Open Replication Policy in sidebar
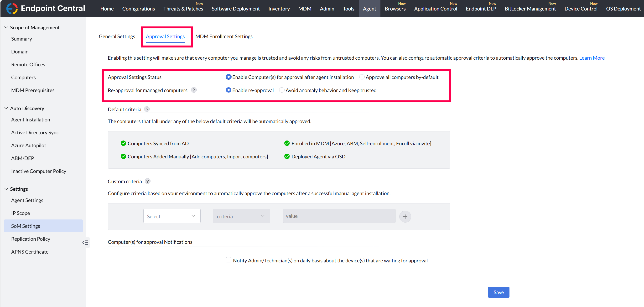 (x=31, y=239)
